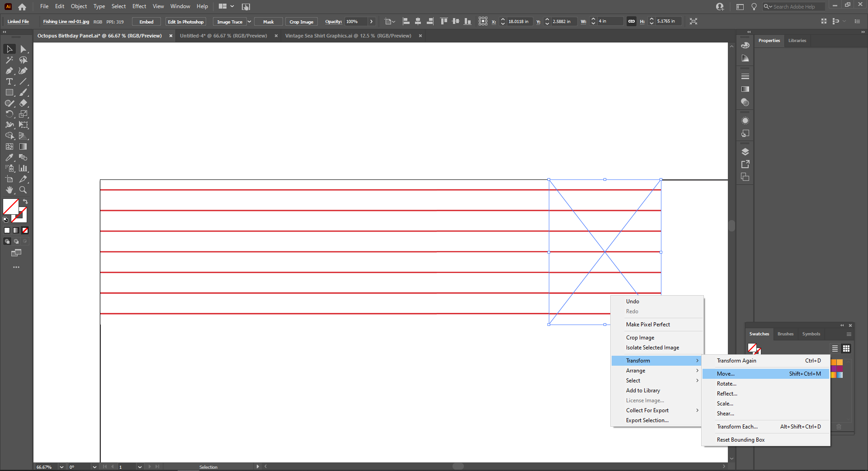Select the Column Graph tool

(24, 168)
